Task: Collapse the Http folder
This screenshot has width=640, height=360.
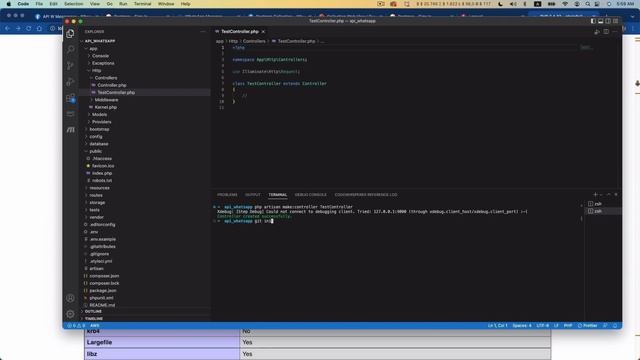Action: pos(96,71)
